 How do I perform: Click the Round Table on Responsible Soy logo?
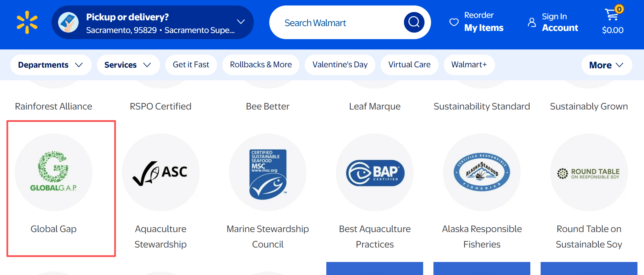tap(589, 173)
